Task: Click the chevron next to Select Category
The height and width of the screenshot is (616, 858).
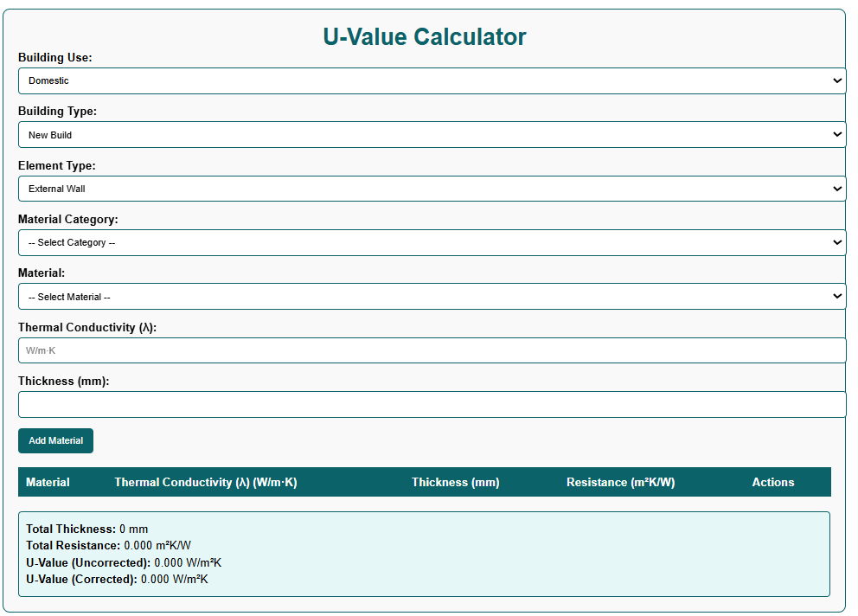Action: [x=836, y=242]
